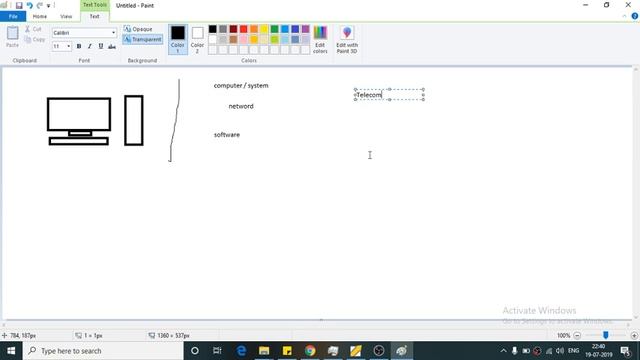Open the Action Center notifications icon
This screenshot has height=360, width=640.
(625, 351)
